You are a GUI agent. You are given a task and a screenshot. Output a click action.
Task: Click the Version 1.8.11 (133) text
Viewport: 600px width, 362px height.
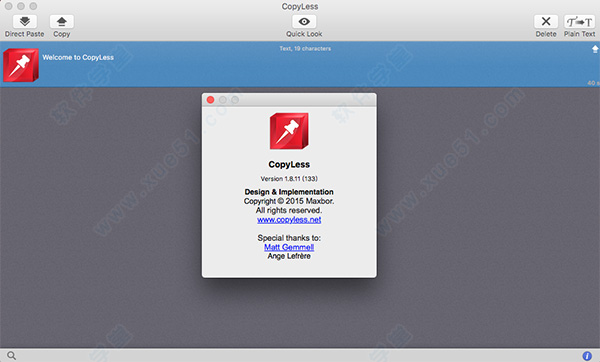pyautogui.click(x=289, y=179)
